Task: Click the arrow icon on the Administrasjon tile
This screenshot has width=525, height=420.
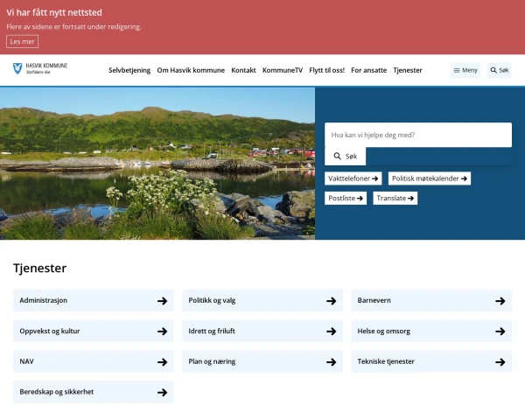Action: point(162,301)
